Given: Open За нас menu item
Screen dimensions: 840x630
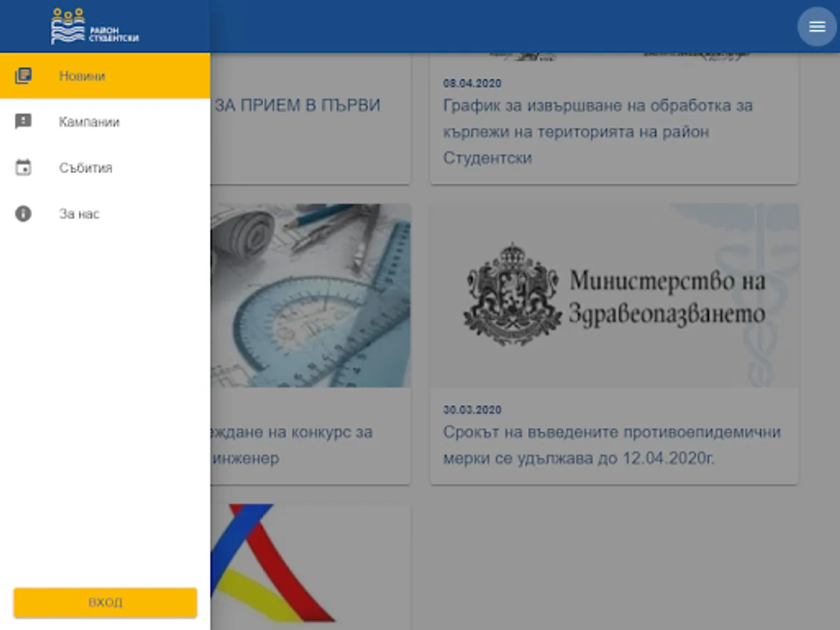Looking at the screenshot, I should click(x=105, y=213).
